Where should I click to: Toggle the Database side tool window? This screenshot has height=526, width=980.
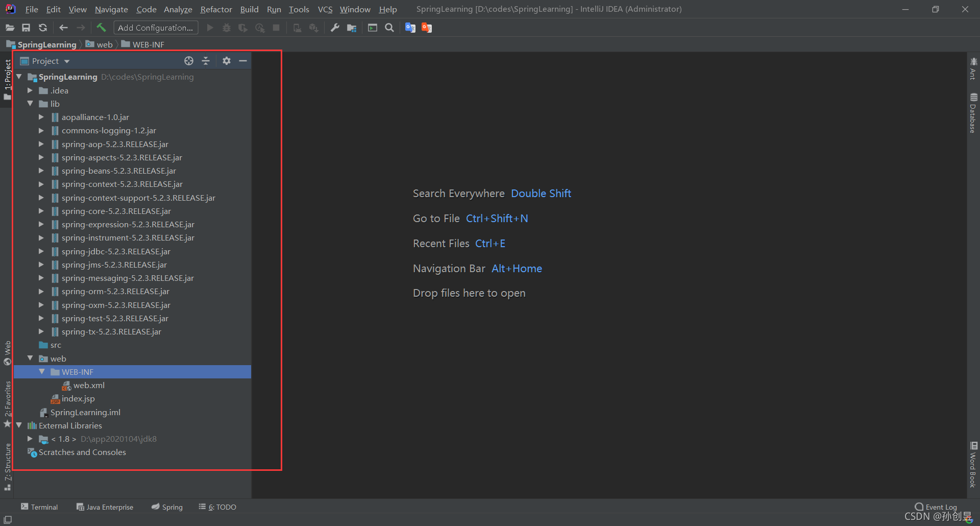[973, 113]
